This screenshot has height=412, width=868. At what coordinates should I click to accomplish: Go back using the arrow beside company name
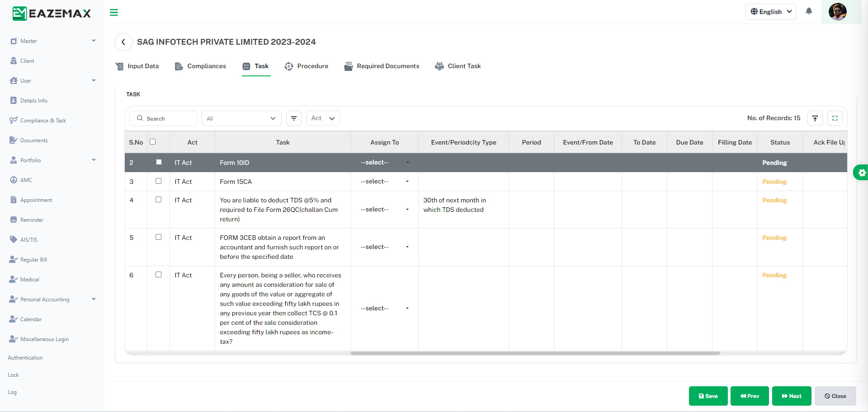123,42
